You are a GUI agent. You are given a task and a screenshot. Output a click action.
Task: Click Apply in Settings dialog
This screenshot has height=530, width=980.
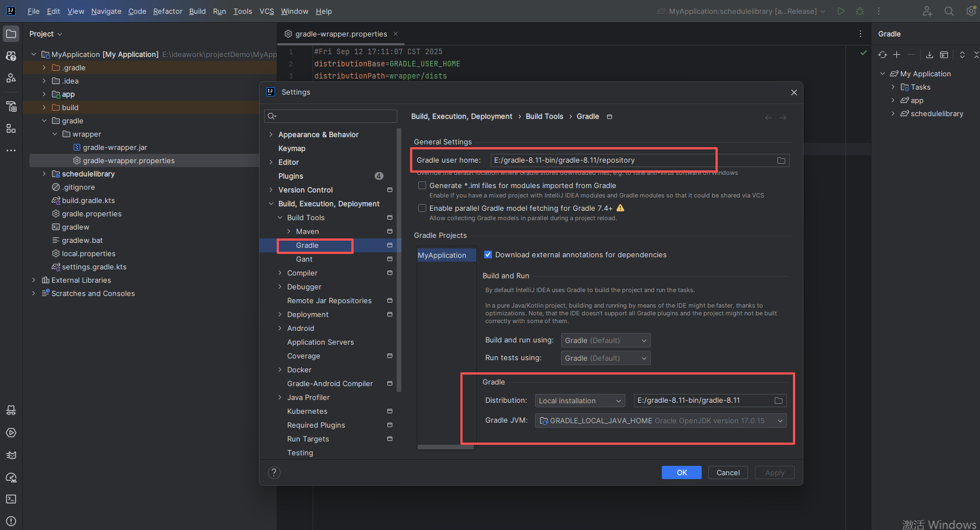point(775,472)
